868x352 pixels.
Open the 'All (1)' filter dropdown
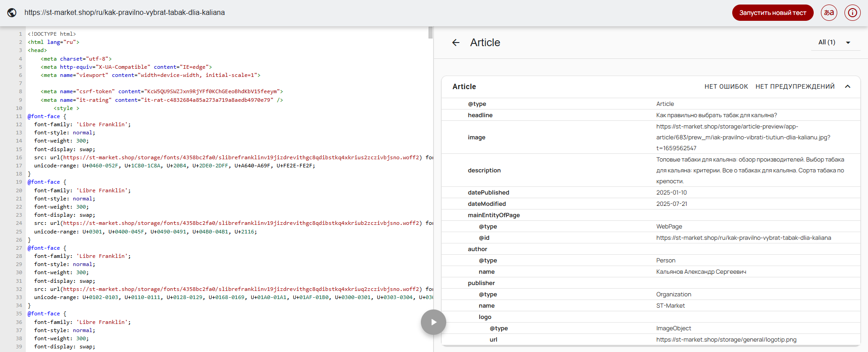coord(834,43)
